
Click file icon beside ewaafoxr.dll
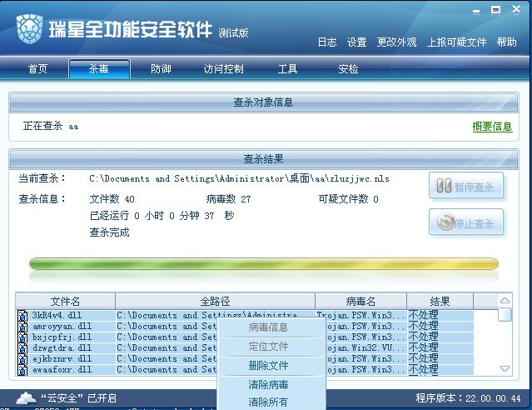coord(22,369)
